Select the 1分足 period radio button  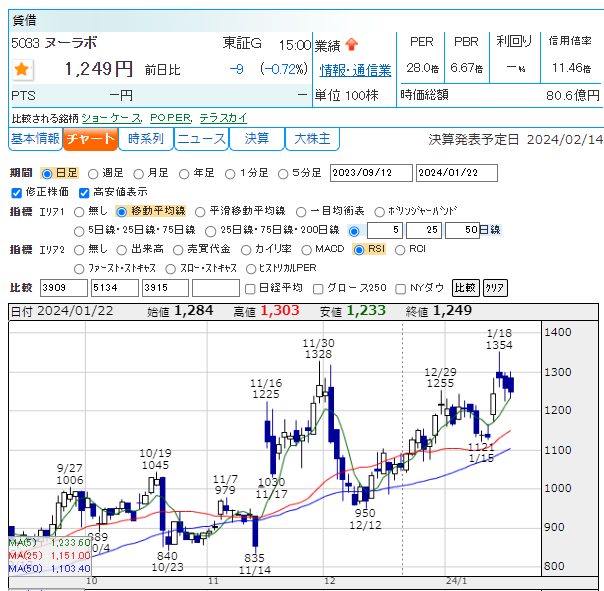click(230, 174)
